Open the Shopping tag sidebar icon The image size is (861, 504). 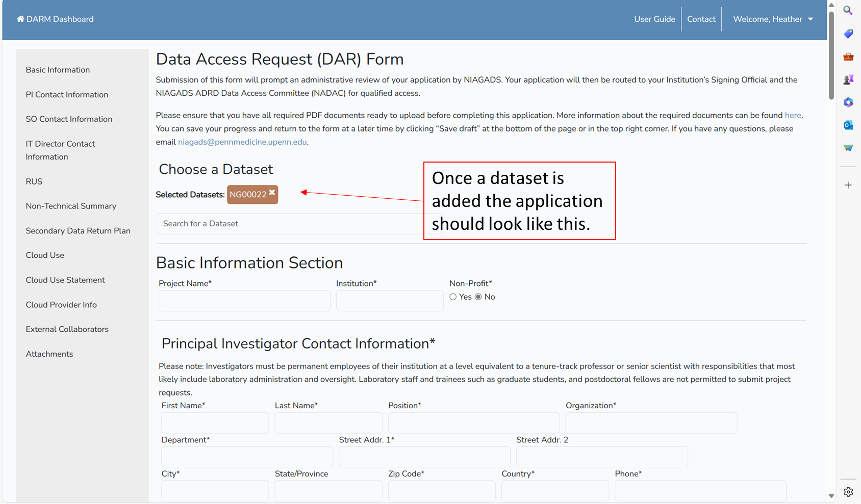[848, 34]
